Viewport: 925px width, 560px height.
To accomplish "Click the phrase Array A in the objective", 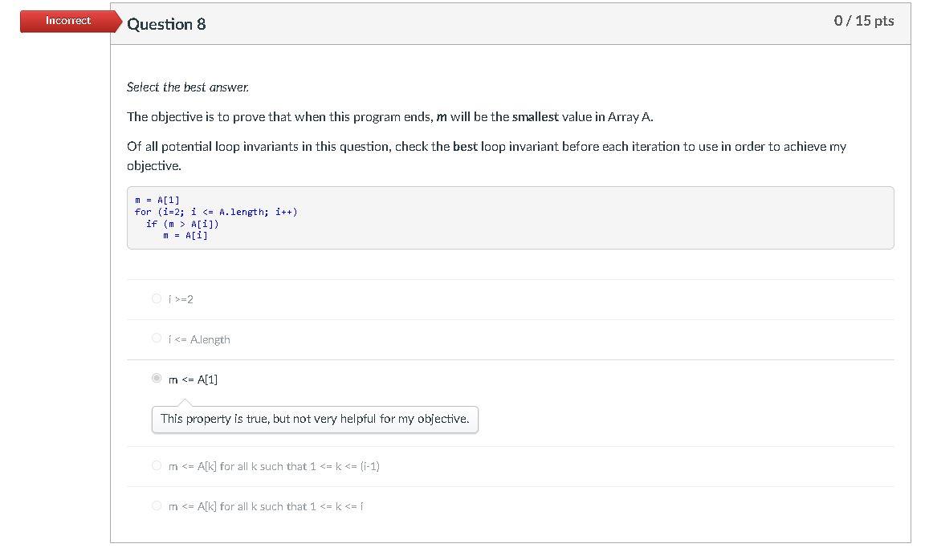I will tap(630, 116).
